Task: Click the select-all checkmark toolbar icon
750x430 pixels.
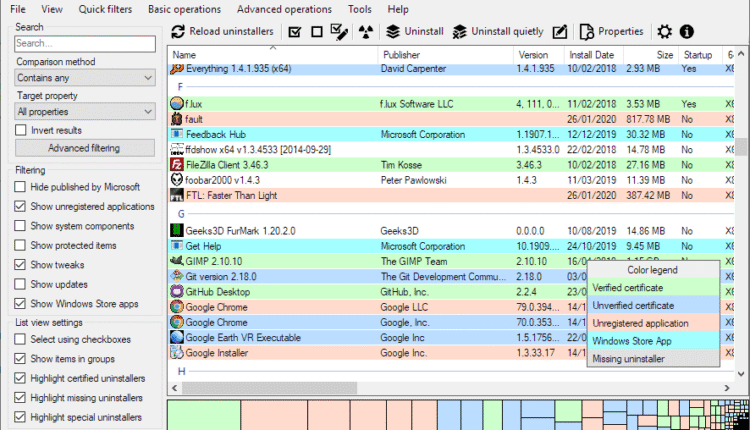Action: tap(295, 32)
